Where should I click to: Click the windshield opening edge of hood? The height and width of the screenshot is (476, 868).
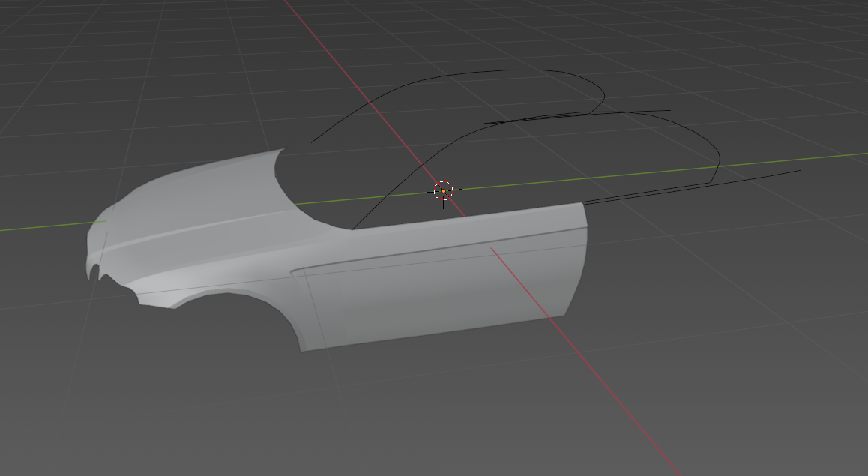[x=299, y=195]
